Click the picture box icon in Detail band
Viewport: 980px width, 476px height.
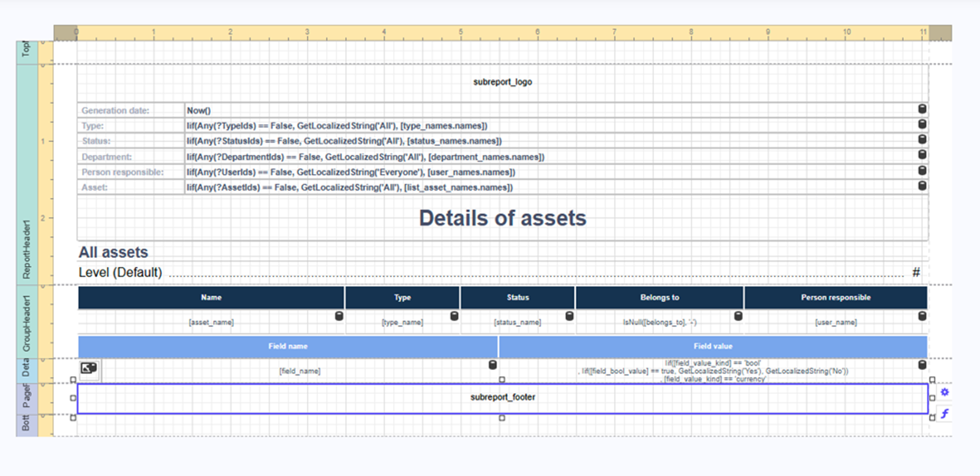point(89,368)
